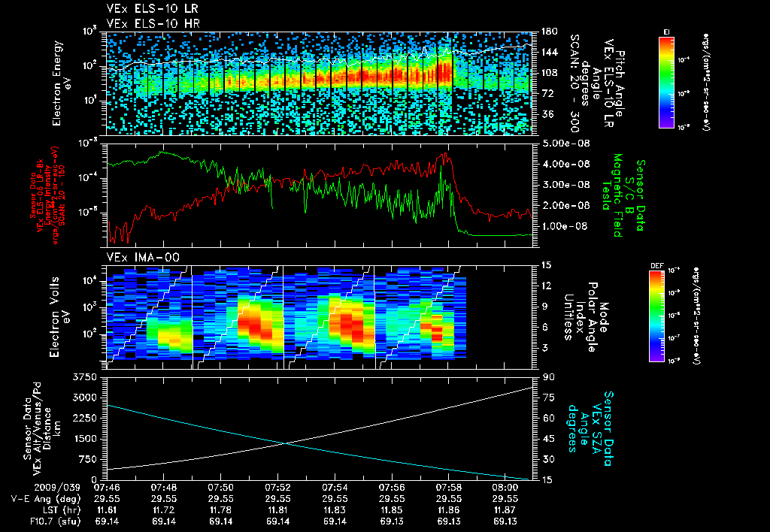Click the cyan 'VEx SZA Angle degrees' label
770x532 pixels.
coord(590,428)
